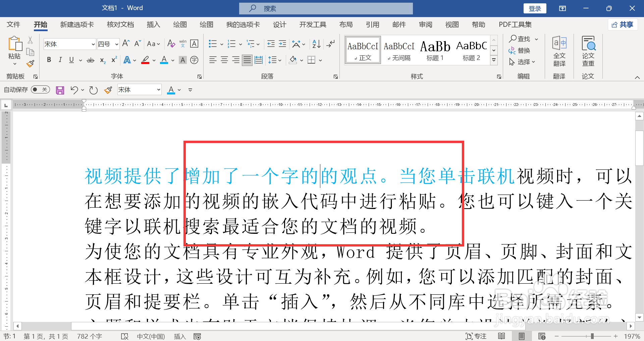Apply text highlight color
The height and width of the screenshot is (341, 644).
145,60
